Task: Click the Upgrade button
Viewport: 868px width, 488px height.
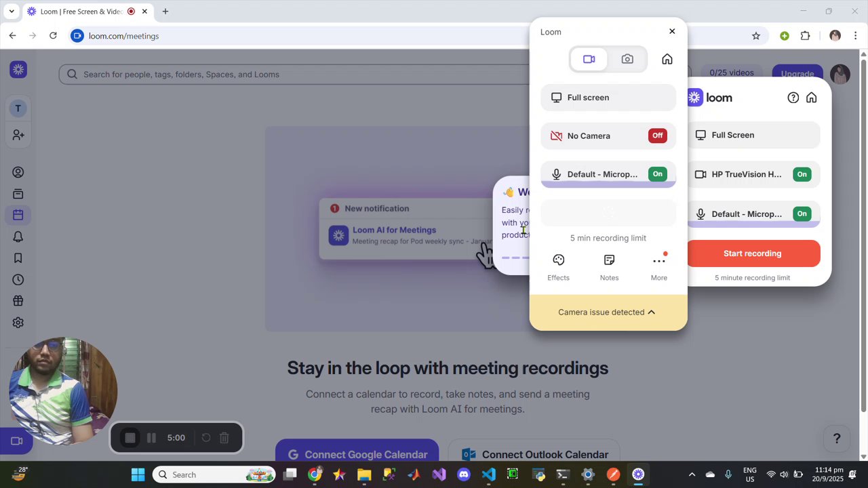Action: pyautogui.click(x=797, y=74)
